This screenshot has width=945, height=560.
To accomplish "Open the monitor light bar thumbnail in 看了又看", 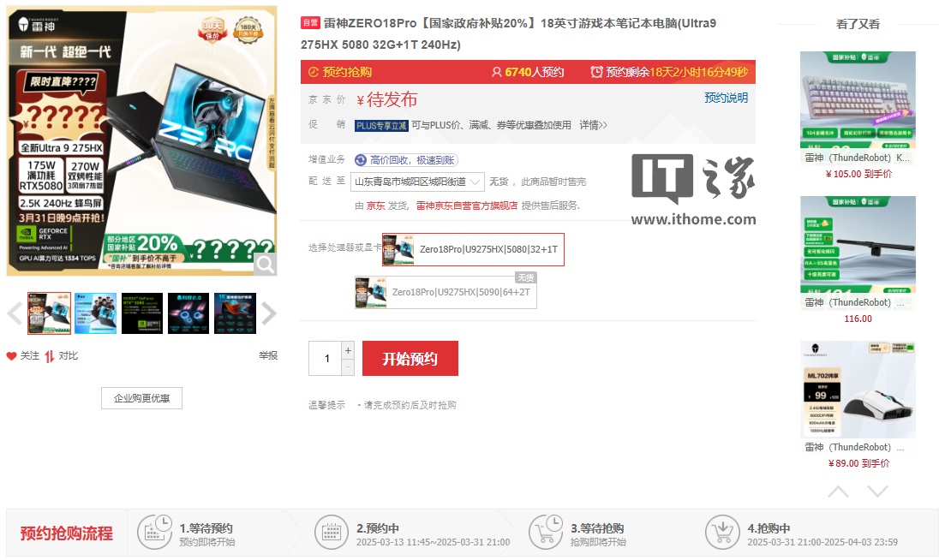I will pyautogui.click(x=858, y=244).
